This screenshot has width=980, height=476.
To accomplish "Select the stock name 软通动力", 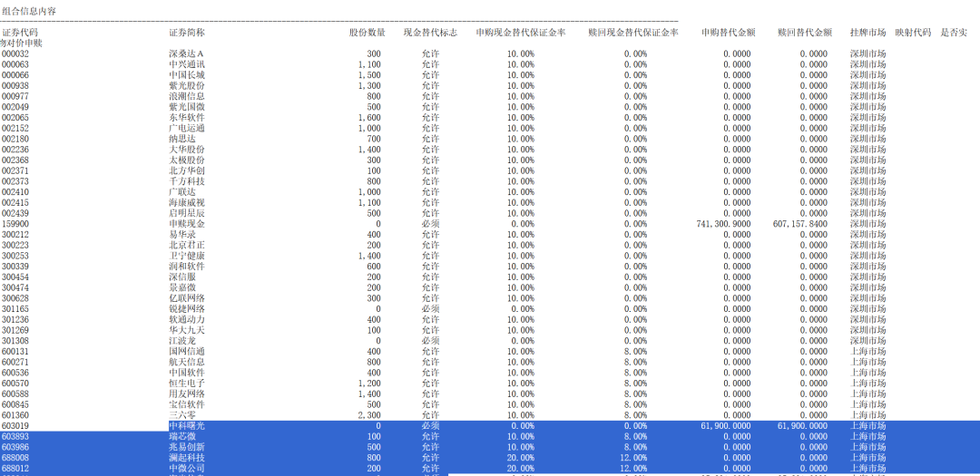I will (187, 319).
